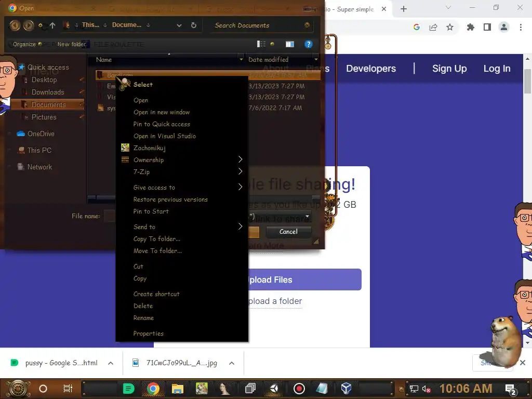This screenshot has width=532, height=399.
Task: Open File Explorer from the taskbar
Action: pos(177,389)
